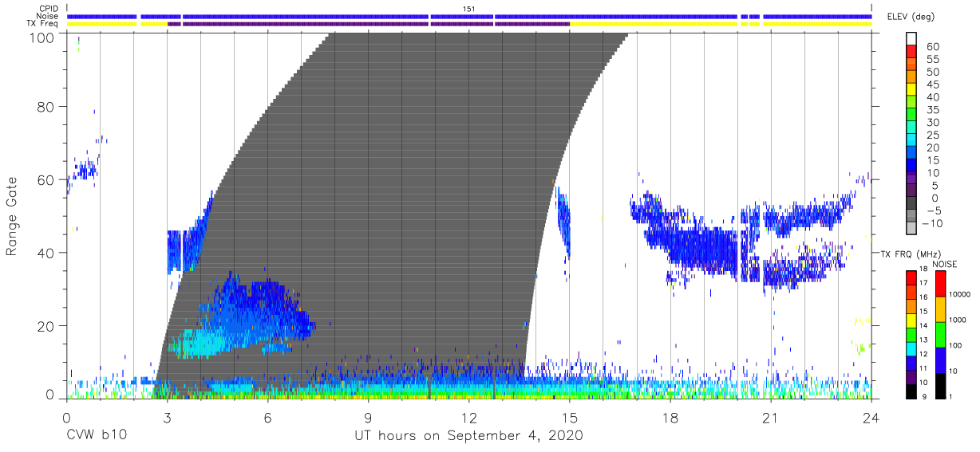This screenshot has height=452, width=980.
Task: Select the green swatch in NOISE colorbar
Action: point(939,335)
